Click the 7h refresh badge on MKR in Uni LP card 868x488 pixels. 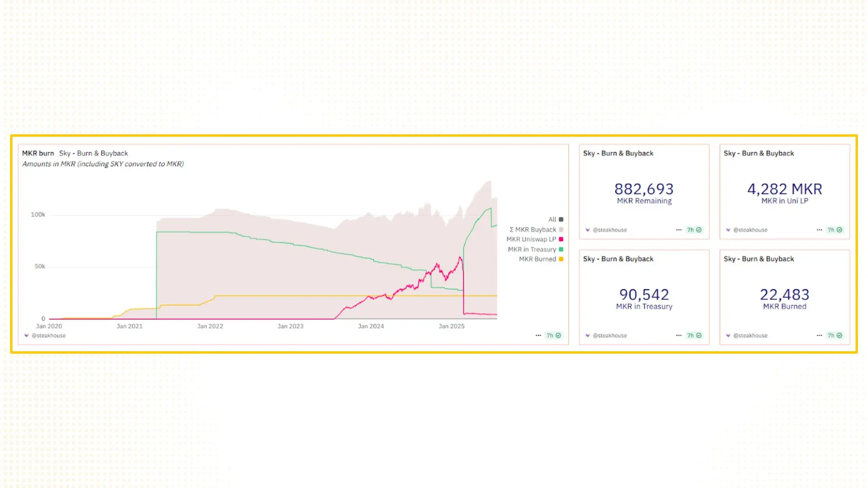pyautogui.click(x=835, y=230)
